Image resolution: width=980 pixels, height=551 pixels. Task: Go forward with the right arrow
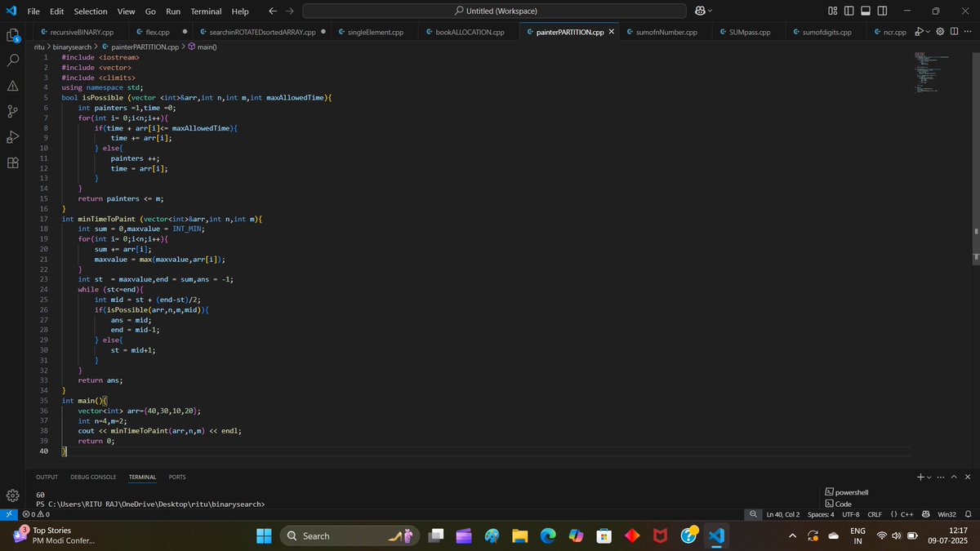[x=289, y=11]
